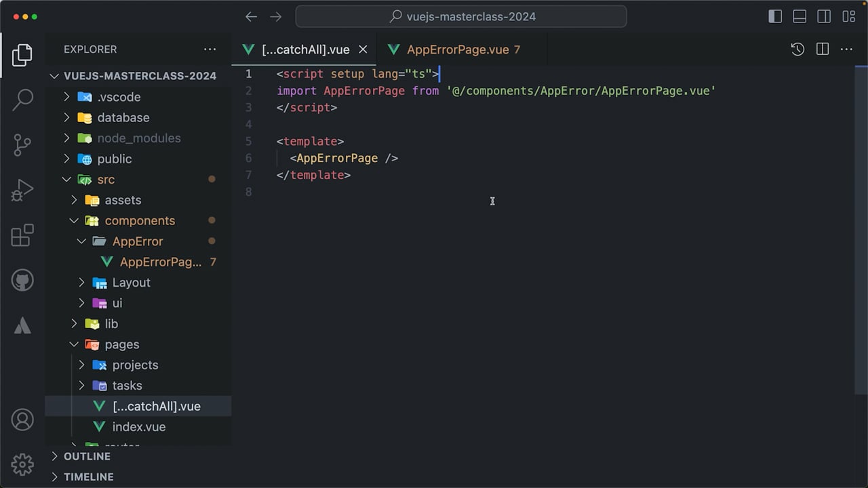This screenshot has height=488, width=868.
Task: Open the Accounts menu icon
Action: point(22,420)
